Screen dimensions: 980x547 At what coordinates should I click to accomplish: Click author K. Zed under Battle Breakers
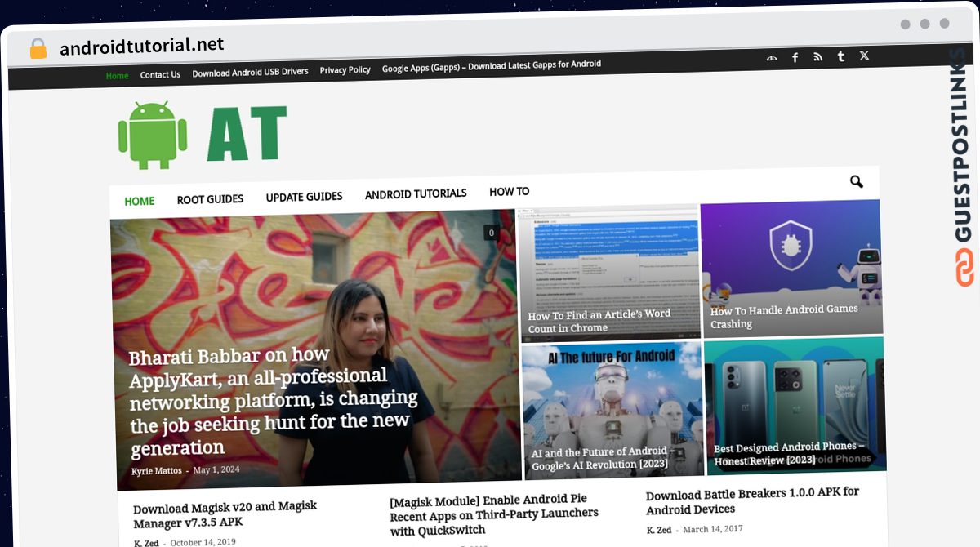(659, 531)
